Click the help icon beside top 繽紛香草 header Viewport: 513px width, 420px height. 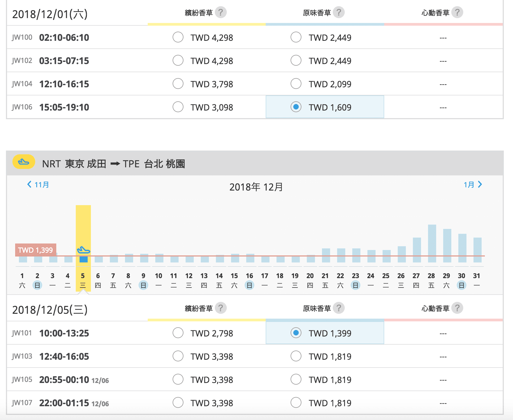point(221,12)
